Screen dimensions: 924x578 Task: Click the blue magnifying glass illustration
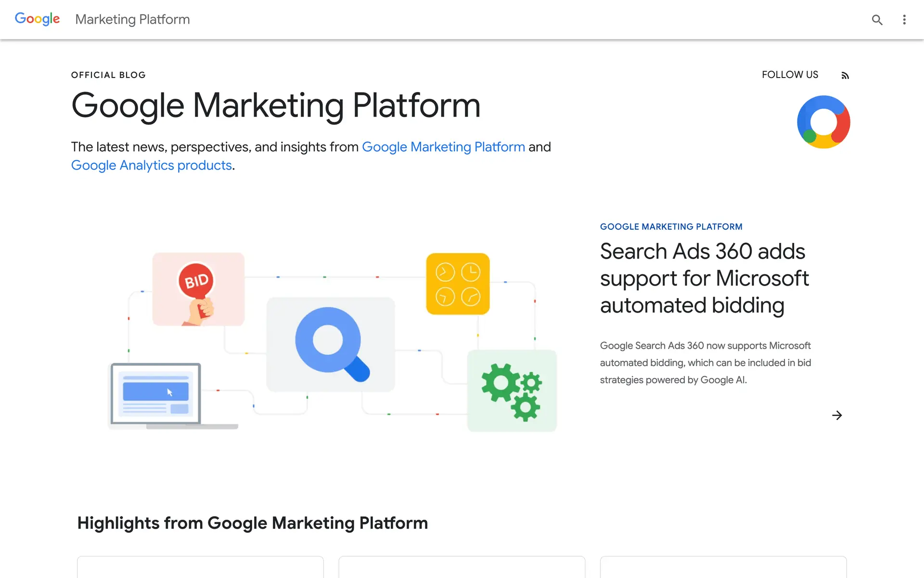(331, 344)
